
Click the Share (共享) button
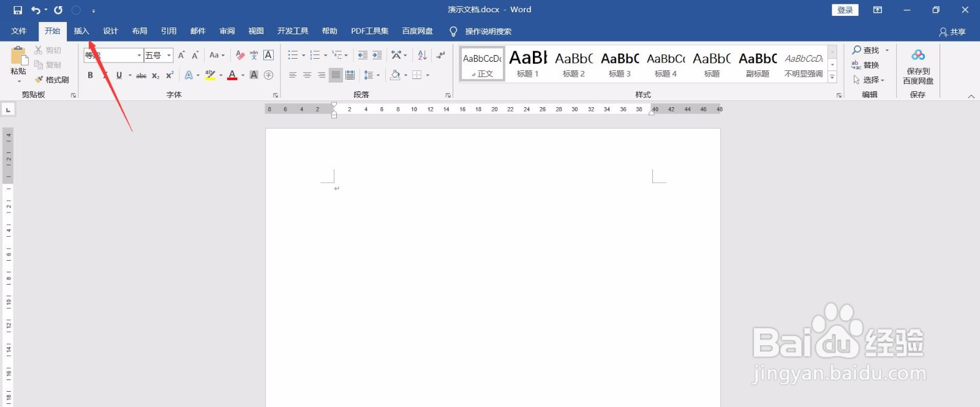952,32
